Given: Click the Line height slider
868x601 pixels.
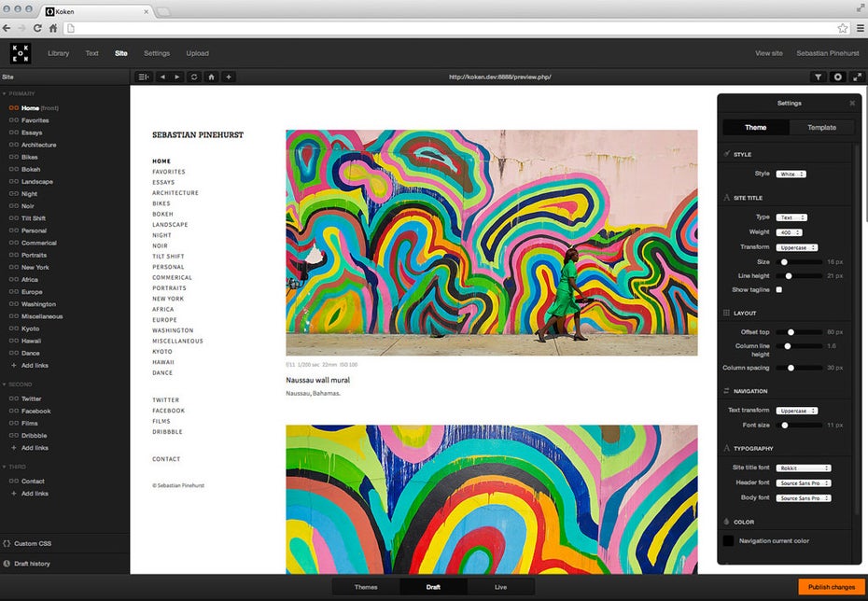Looking at the screenshot, I should click(x=799, y=275).
